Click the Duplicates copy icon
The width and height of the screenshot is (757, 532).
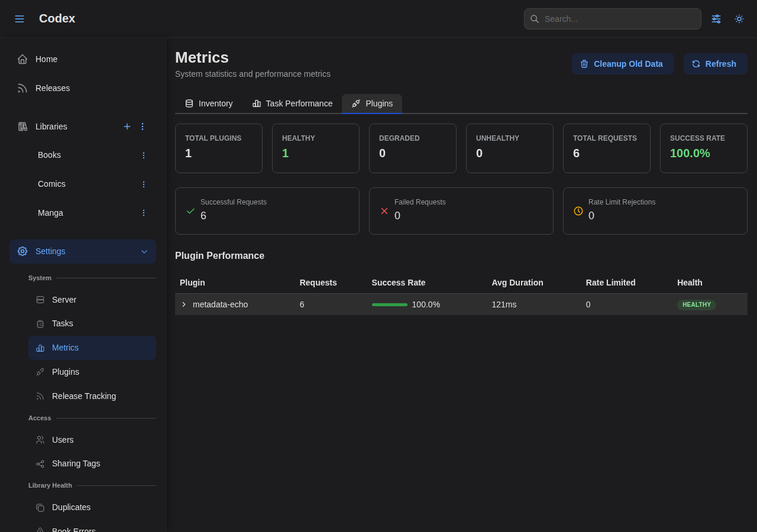click(40, 508)
